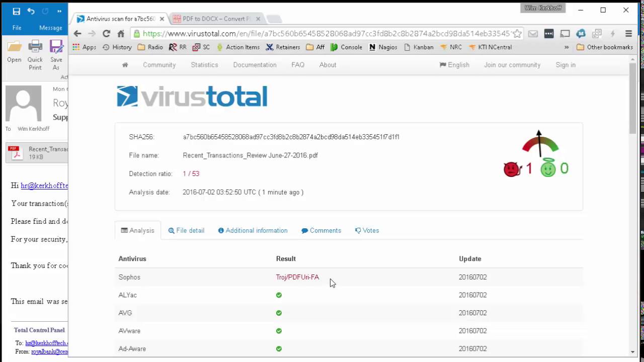Click the Cast screen extension icon
The image size is (644, 362).
(565, 34)
